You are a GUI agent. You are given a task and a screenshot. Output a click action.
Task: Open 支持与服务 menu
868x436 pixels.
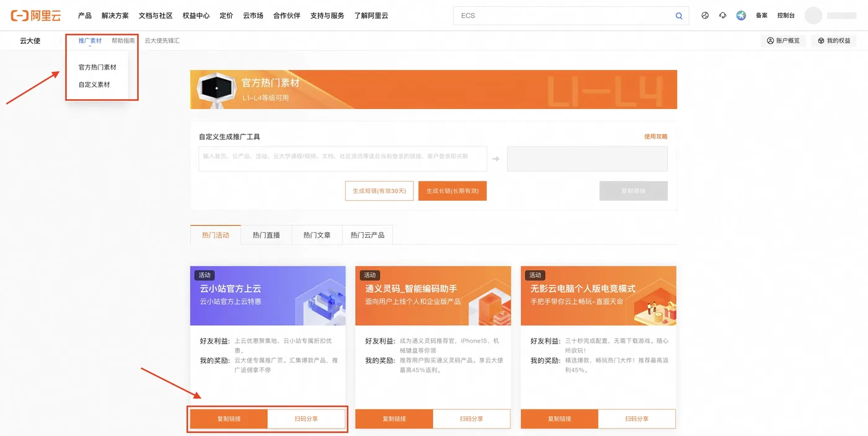tap(327, 15)
